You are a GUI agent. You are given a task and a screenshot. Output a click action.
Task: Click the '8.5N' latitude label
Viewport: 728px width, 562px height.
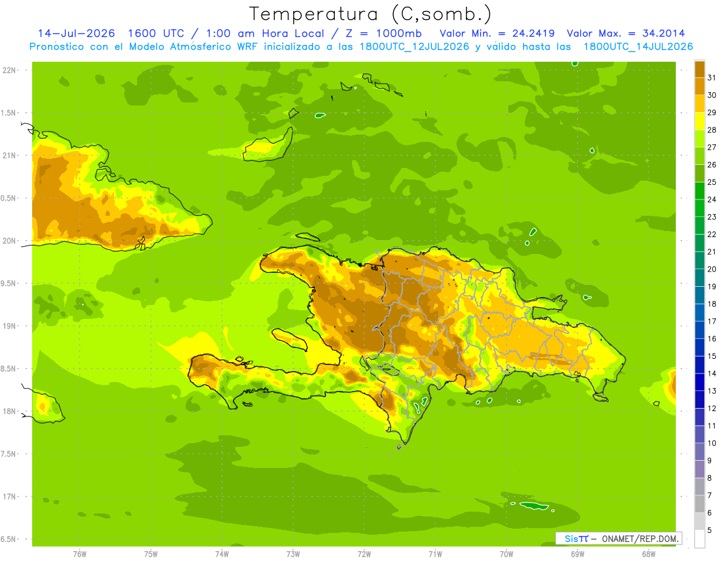tap(10, 369)
